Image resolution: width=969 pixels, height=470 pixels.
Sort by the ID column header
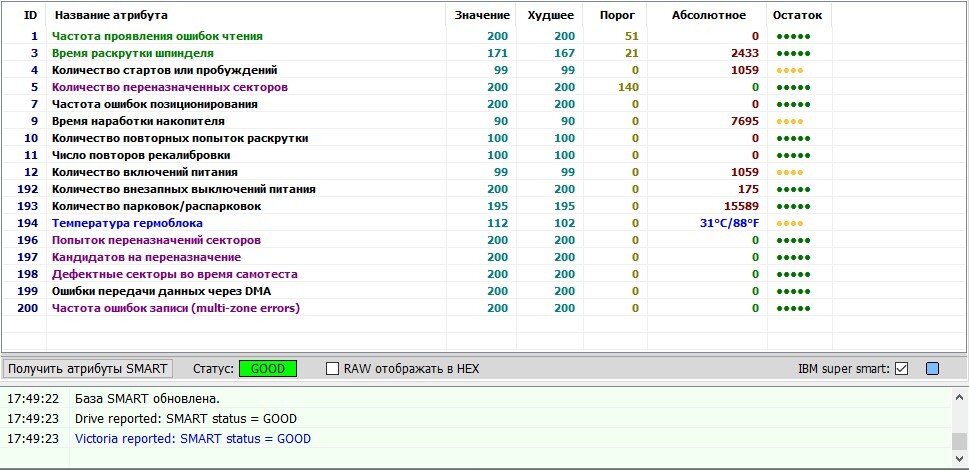30,15
